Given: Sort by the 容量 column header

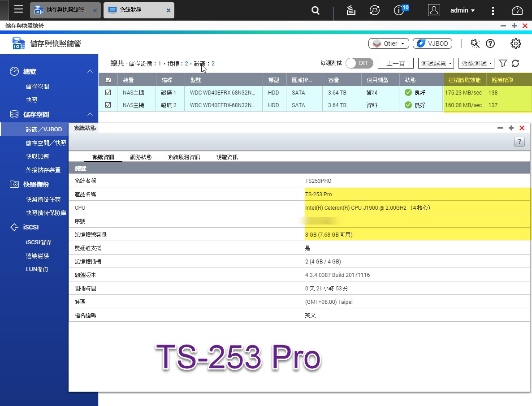Looking at the screenshot, I should pos(342,80).
